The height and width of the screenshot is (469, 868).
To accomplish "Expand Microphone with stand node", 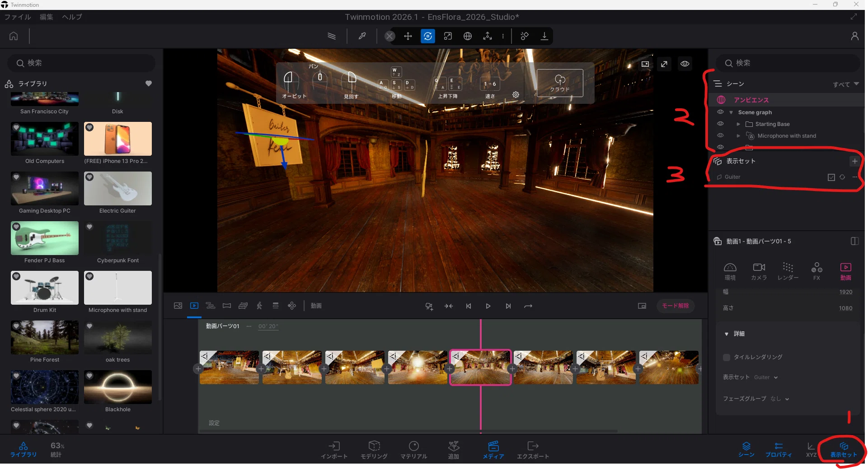I will point(738,136).
